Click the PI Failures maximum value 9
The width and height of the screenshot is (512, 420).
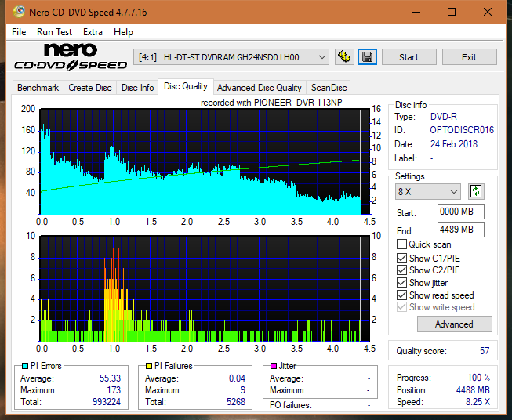coord(243,390)
